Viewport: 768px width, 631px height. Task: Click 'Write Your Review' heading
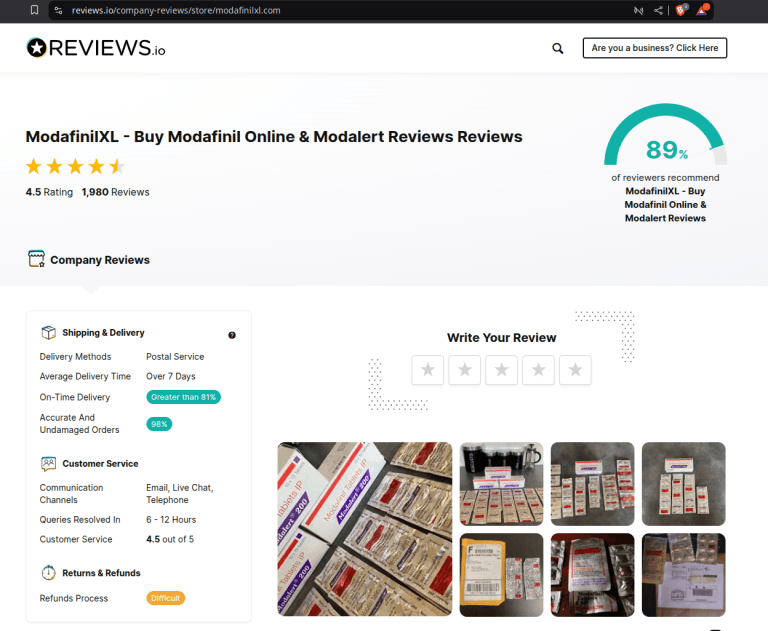point(502,338)
